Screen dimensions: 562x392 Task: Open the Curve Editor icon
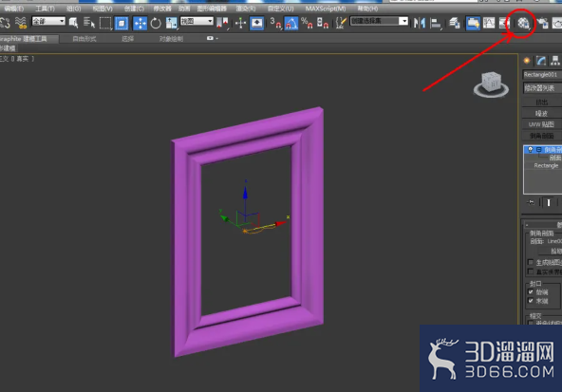pos(489,23)
